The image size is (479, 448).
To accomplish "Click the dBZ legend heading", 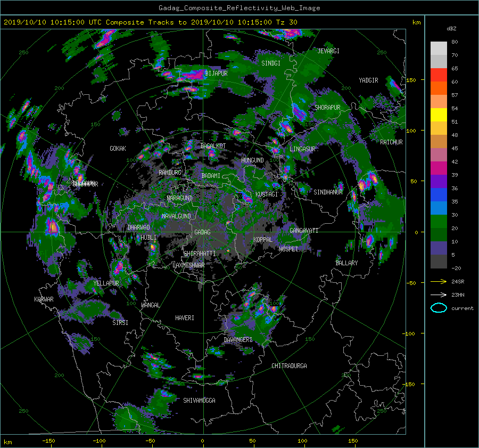I will 451,29.
